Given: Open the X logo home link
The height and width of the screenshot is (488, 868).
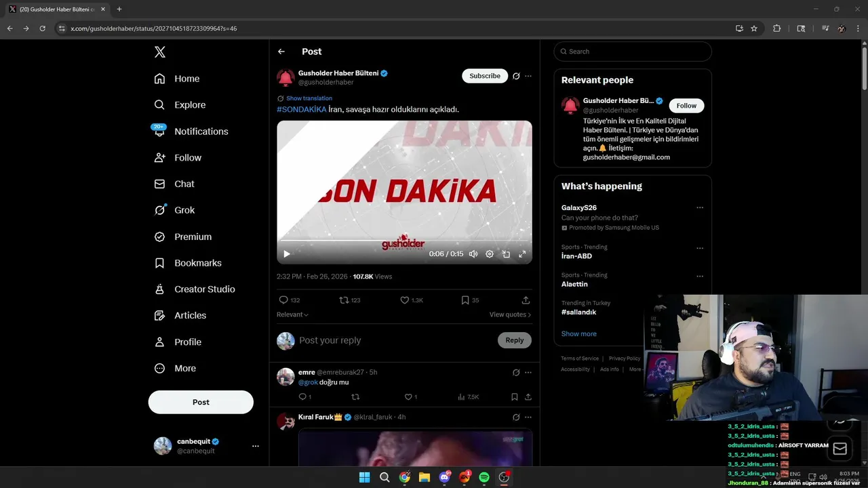Looking at the screenshot, I should [159, 52].
